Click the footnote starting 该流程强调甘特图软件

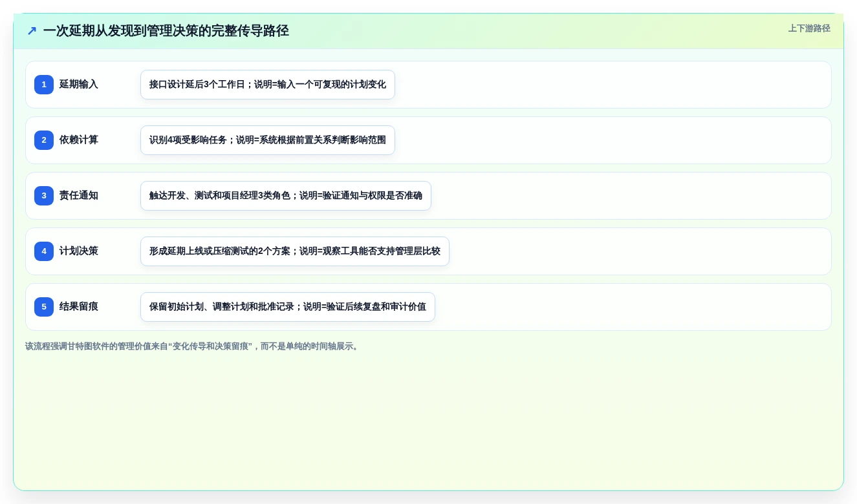193,346
